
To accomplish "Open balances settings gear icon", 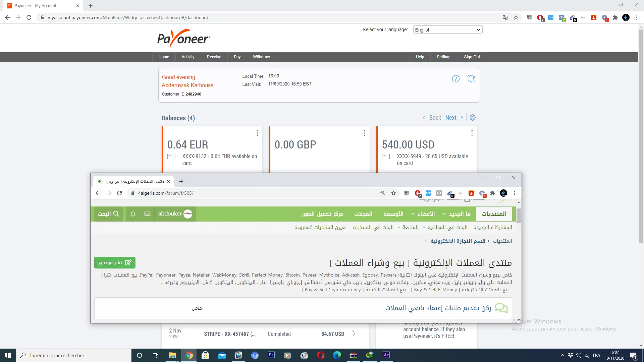I will (x=473, y=118).
